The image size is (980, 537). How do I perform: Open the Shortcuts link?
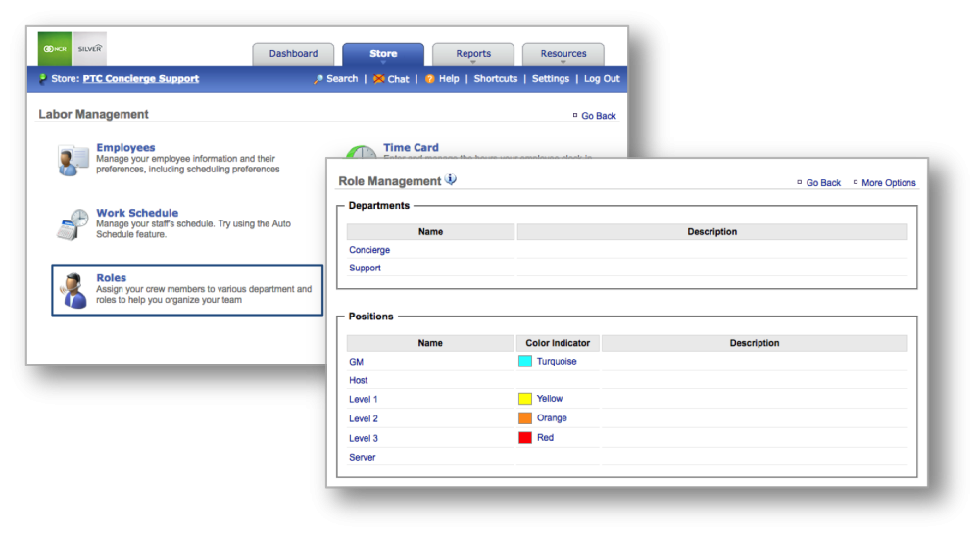click(x=496, y=79)
